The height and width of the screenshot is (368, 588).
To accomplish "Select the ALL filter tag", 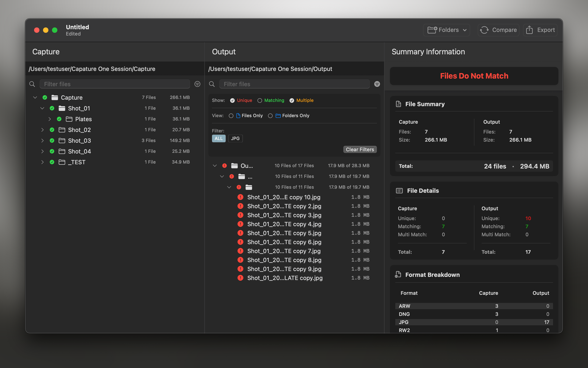I will point(218,138).
